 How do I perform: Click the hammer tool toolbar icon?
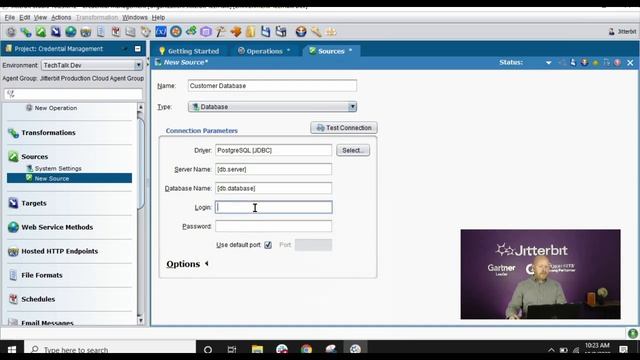(x=221, y=31)
